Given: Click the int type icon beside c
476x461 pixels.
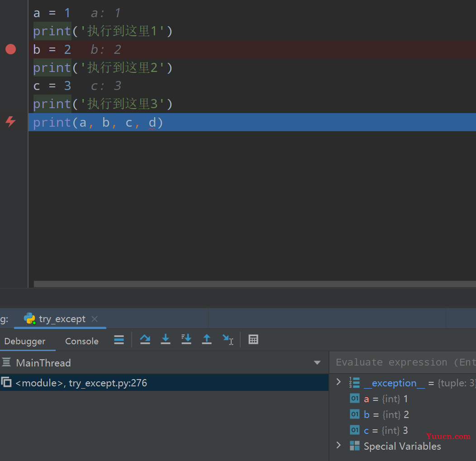Looking at the screenshot, I should 355,430.
